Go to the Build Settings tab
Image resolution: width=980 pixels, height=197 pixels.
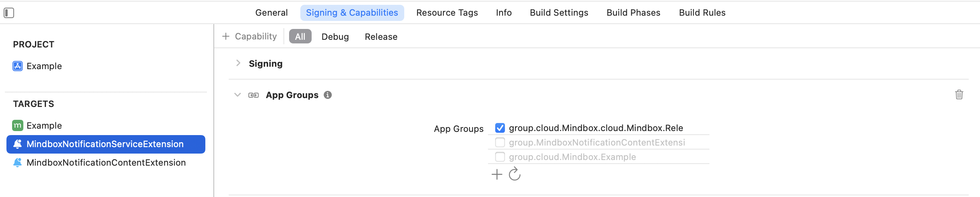559,13
